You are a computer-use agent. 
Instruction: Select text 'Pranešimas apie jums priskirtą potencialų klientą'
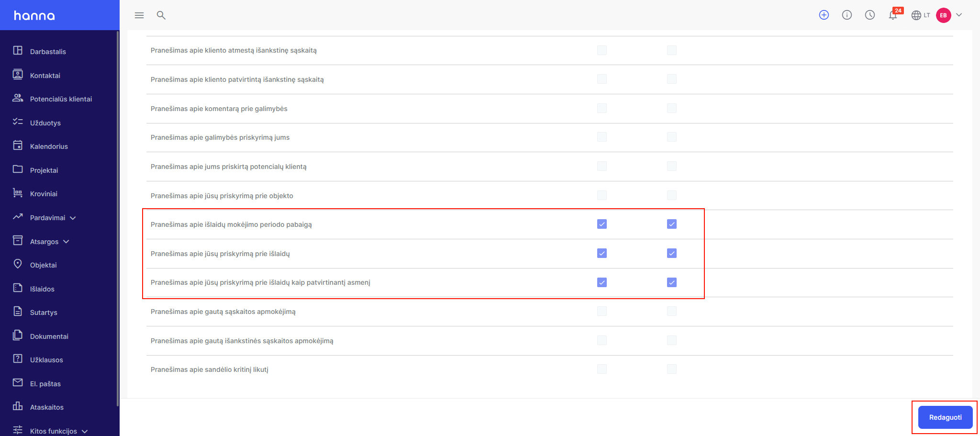click(x=229, y=167)
